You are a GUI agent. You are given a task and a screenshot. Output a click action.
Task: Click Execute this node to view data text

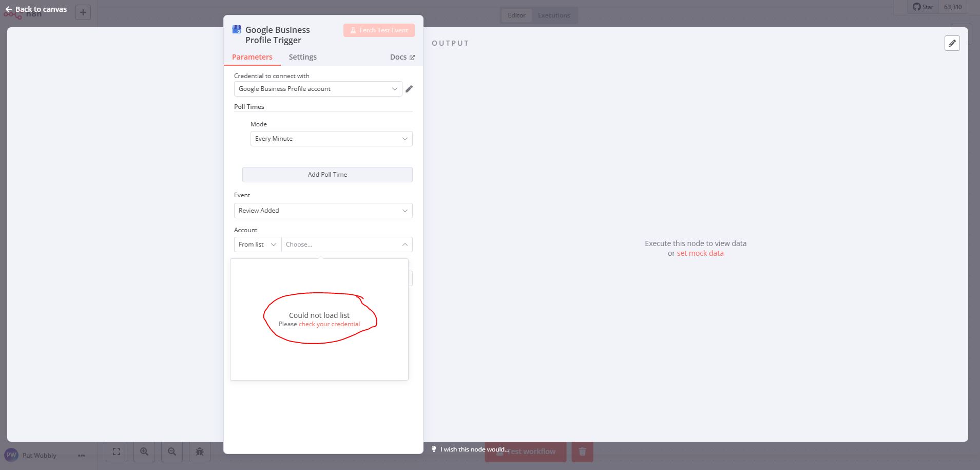(696, 243)
